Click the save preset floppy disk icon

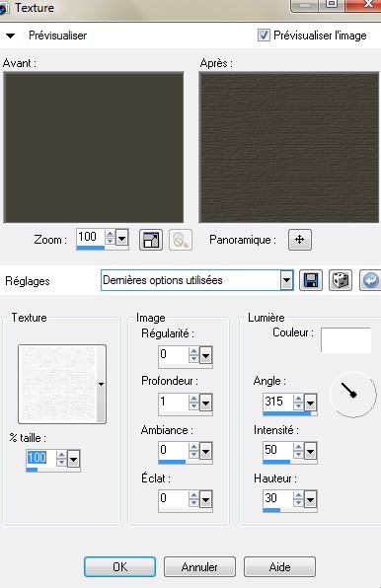(311, 280)
